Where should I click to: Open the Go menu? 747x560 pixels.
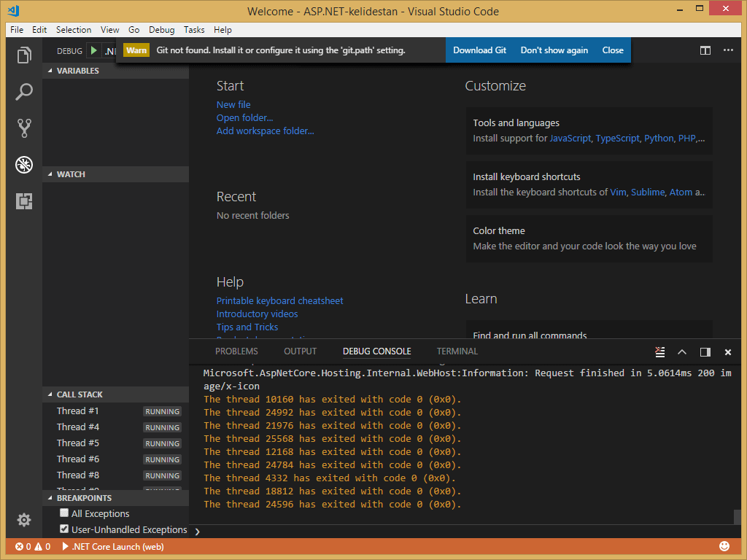pyautogui.click(x=134, y=29)
